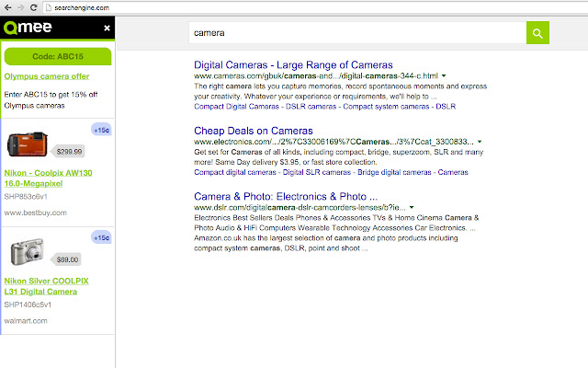
Task: Expand dropdown arrow next to dslr.com URL
Action: (x=413, y=208)
